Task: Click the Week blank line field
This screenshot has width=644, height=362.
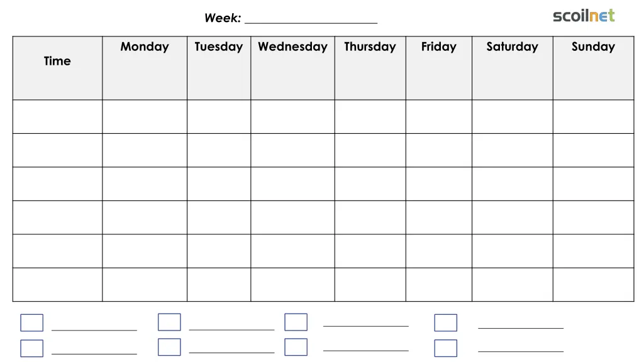Action: (x=311, y=19)
